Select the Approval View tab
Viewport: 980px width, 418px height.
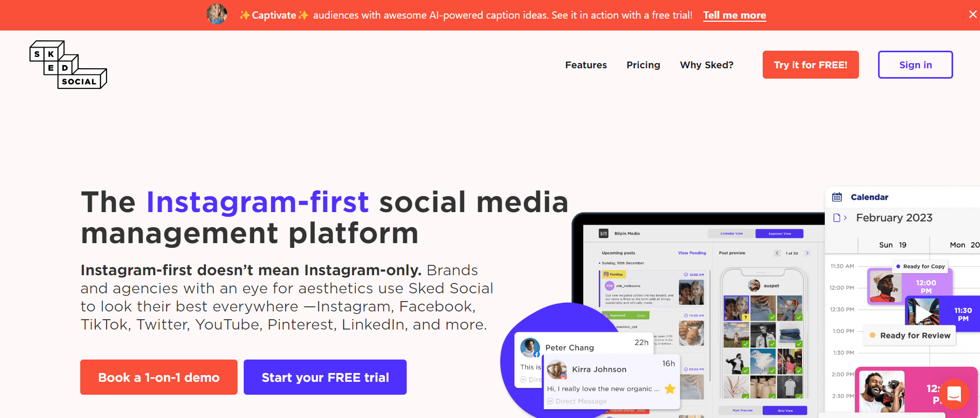pos(780,233)
